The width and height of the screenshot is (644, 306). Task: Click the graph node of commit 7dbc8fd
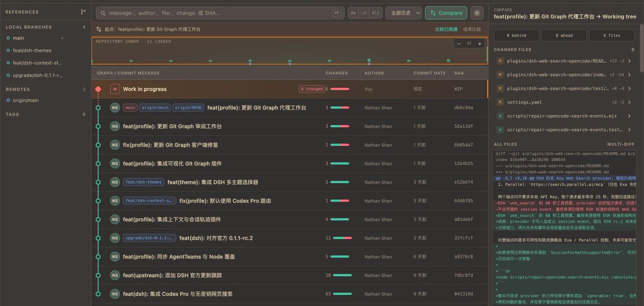tap(98, 275)
